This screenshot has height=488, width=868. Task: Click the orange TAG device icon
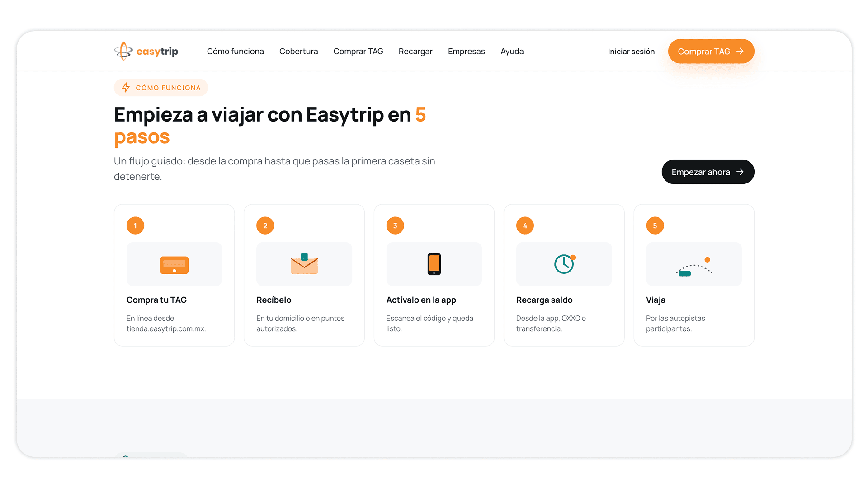pos(174,265)
